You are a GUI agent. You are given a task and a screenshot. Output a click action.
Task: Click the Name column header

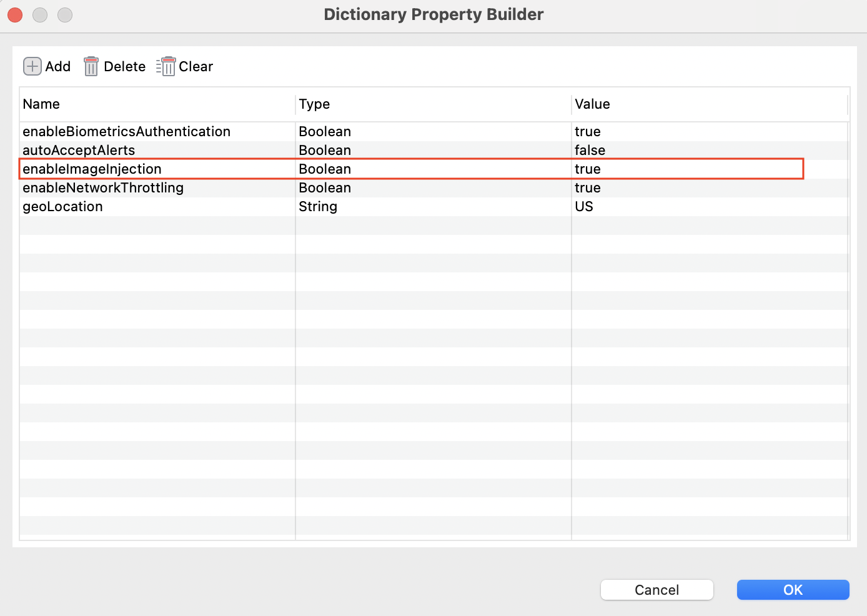[x=41, y=104]
